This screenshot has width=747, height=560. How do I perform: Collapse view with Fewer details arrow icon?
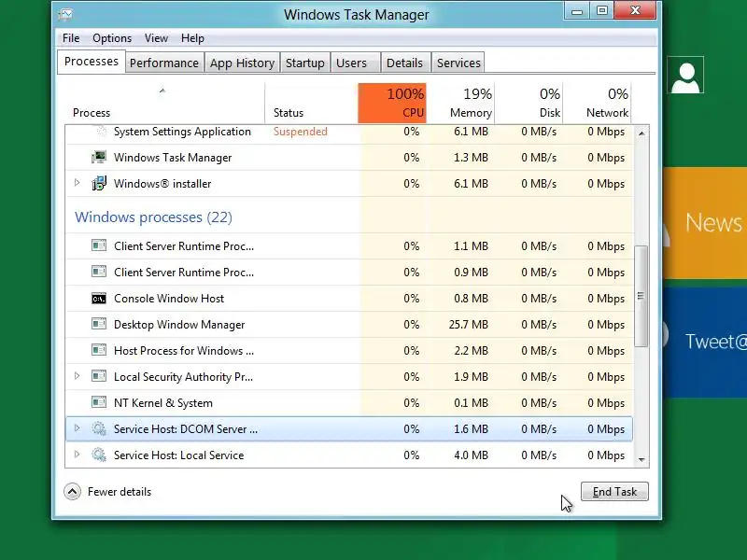[73, 492]
